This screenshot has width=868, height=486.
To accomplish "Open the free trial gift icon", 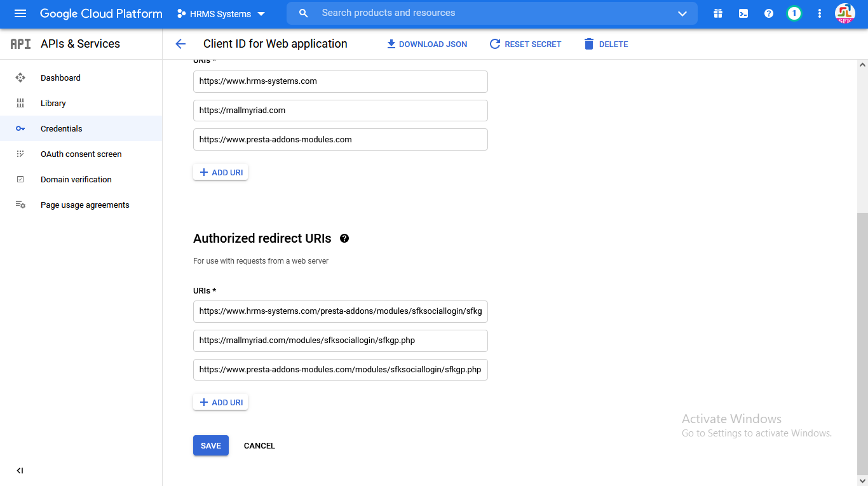I will coord(718,13).
